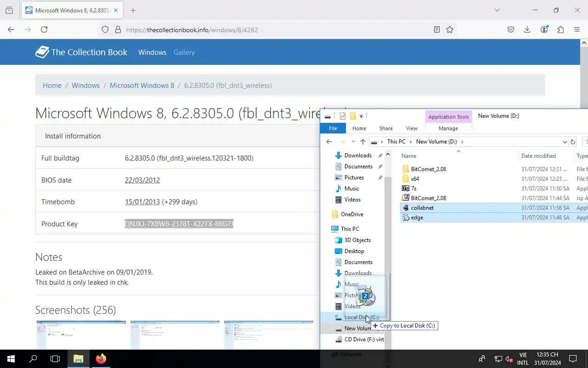
Task: Click The Collection Book logo icon
Action: click(x=42, y=52)
